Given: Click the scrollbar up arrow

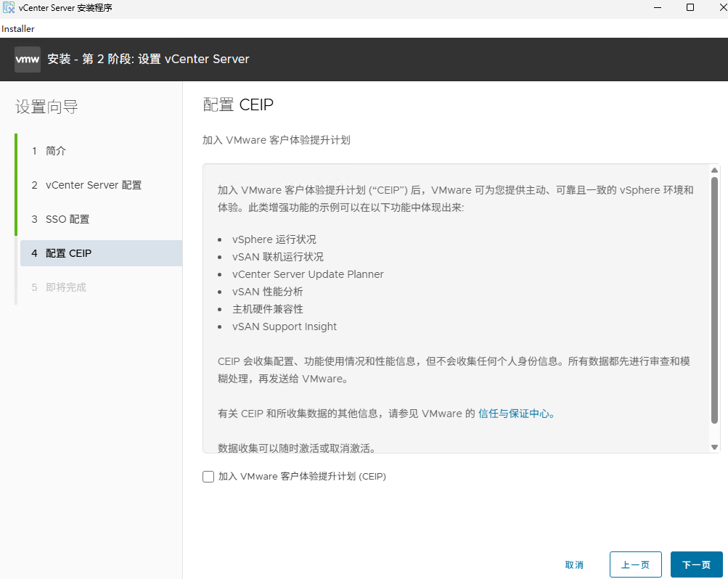Looking at the screenshot, I should (716, 169).
